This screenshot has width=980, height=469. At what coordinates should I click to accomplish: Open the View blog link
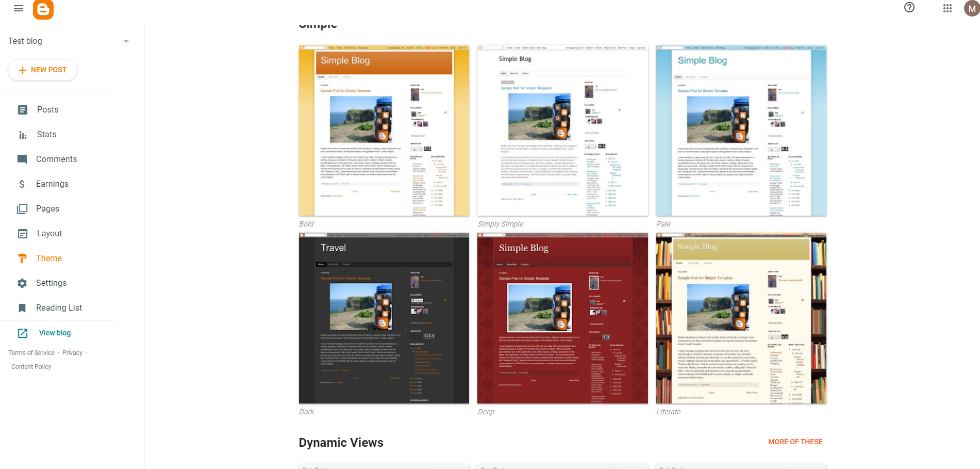coord(55,333)
